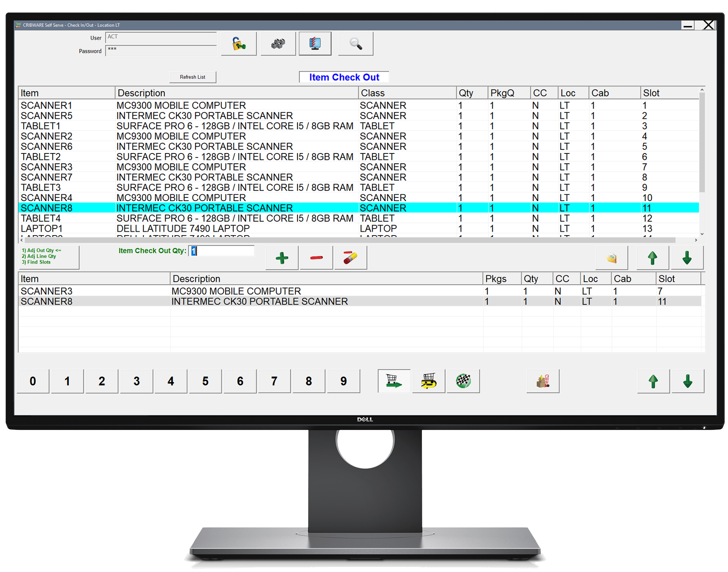Screen dimensions: 728x572
Task: Tap keypad digit 0
Action: (x=33, y=381)
